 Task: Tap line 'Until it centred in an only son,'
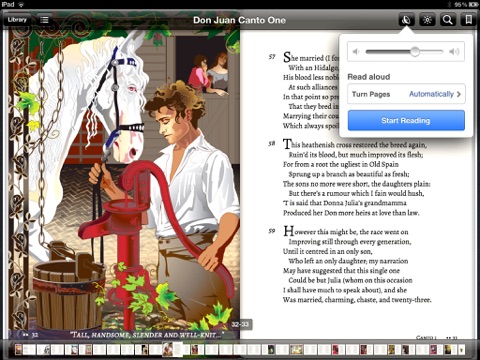(x=328, y=251)
